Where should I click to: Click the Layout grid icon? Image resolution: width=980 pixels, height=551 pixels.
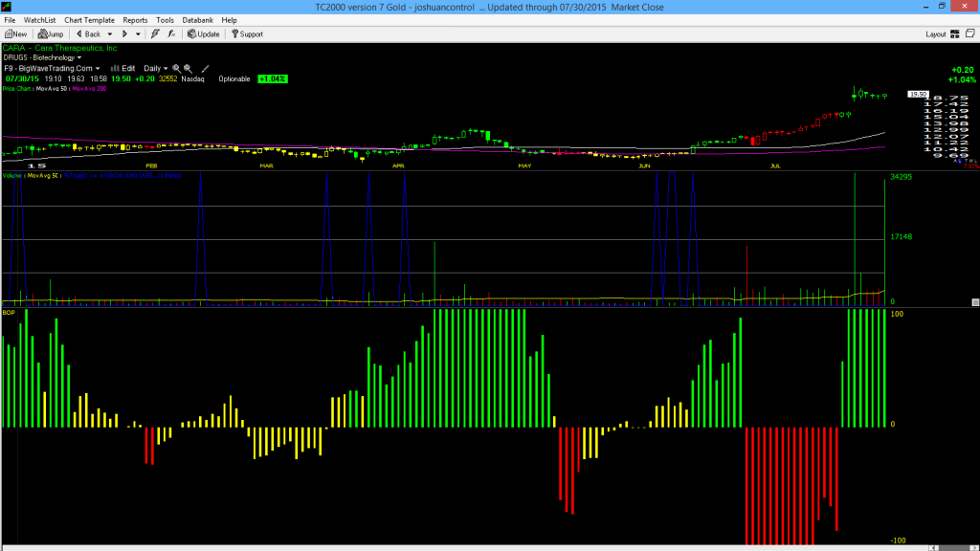click(x=954, y=34)
